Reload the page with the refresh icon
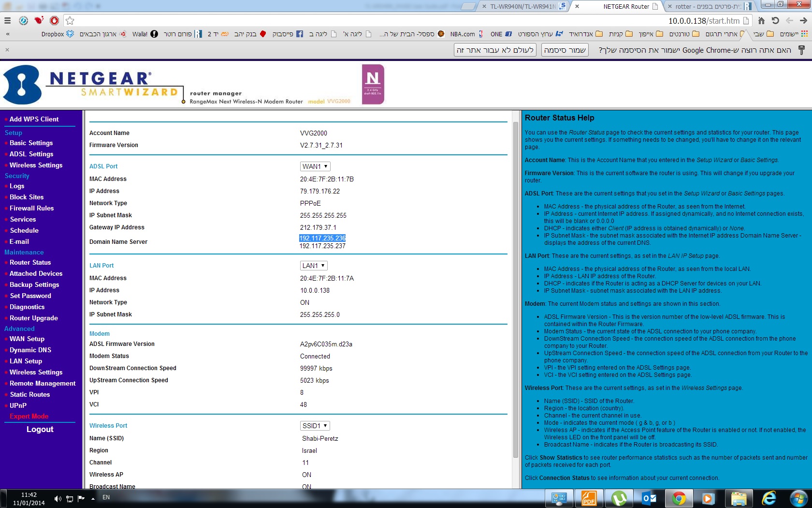 [x=775, y=20]
